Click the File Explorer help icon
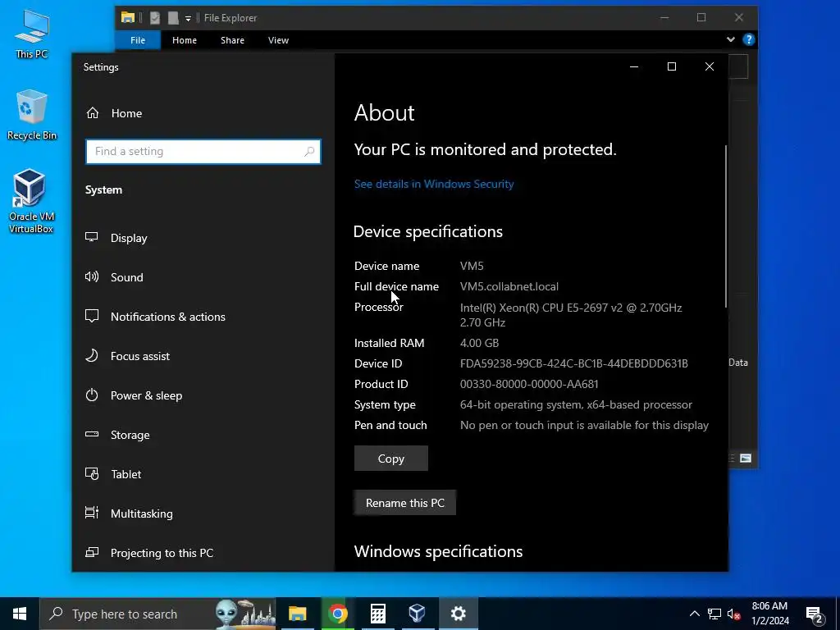 point(748,39)
